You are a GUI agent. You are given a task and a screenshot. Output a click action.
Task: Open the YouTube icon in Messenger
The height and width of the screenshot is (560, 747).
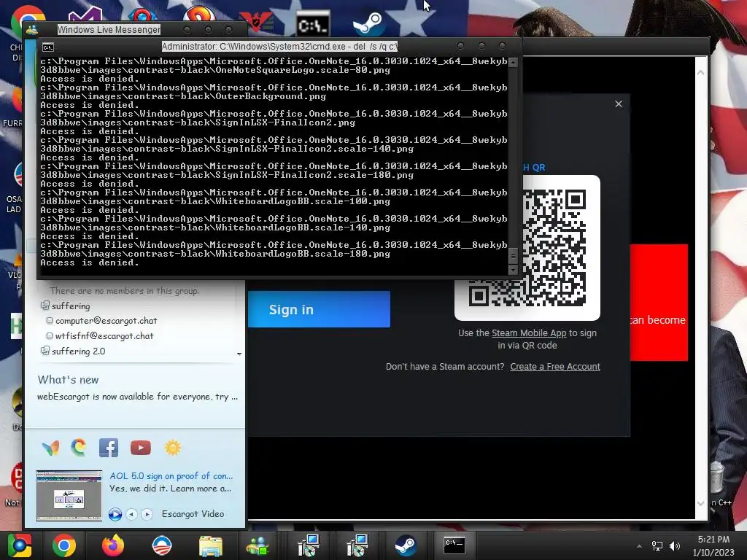tap(141, 448)
